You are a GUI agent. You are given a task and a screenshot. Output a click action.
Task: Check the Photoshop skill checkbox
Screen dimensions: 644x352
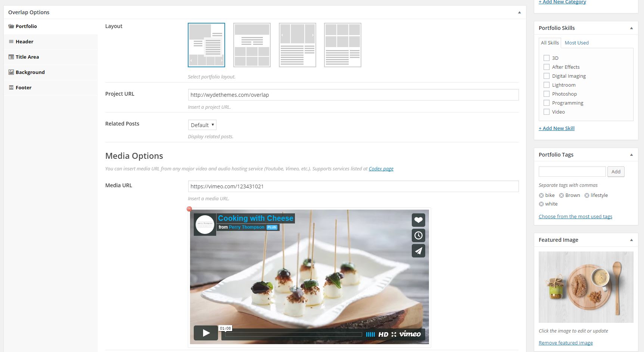[x=547, y=94]
